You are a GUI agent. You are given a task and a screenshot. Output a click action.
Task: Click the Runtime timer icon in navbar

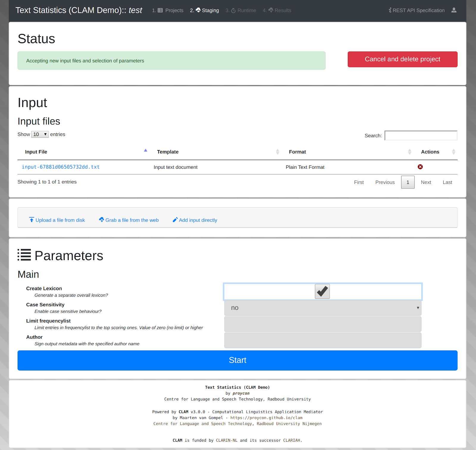point(233,10)
